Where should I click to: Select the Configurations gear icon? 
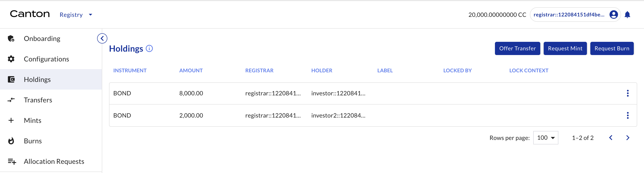(x=11, y=59)
